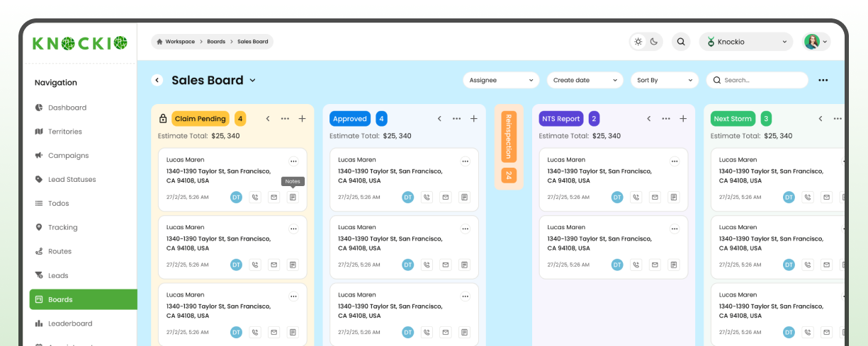
Task: Open Claim Pending column options menu
Action: tap(285, 119)
